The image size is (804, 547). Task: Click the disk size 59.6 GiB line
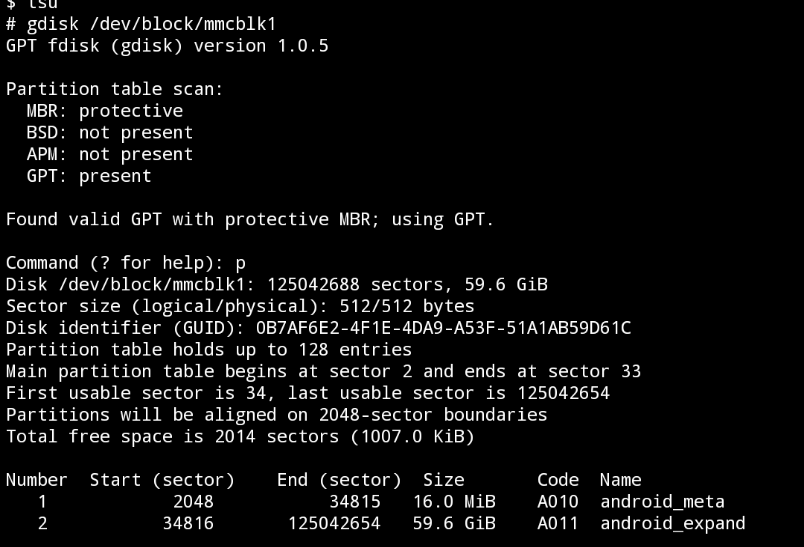(x=277, y=285)
